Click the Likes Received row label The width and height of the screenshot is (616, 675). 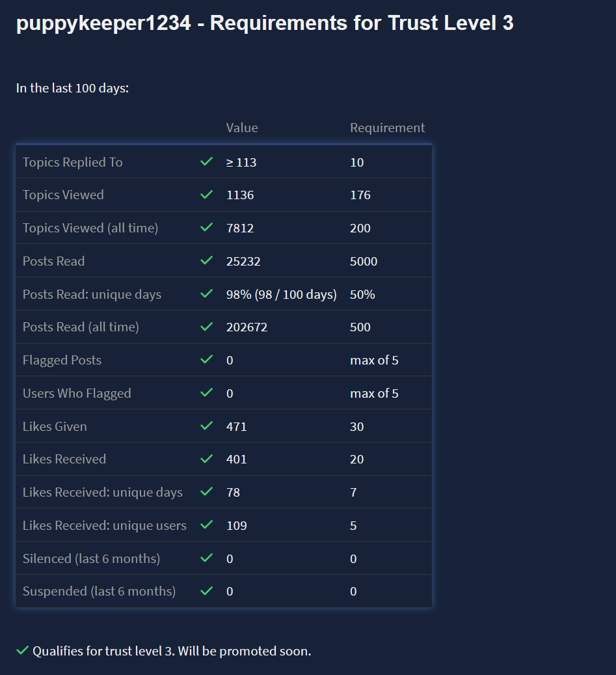coord(64,459)
